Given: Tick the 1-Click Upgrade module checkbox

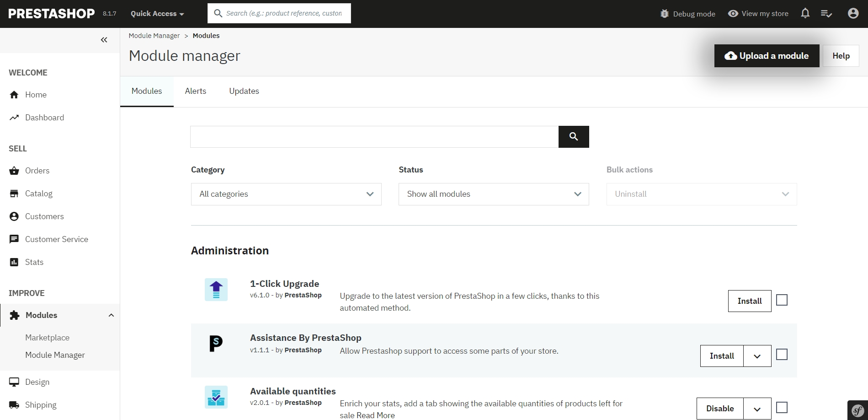Looking at the screenshot, I should pyautogui.click(x=782, y=300).
